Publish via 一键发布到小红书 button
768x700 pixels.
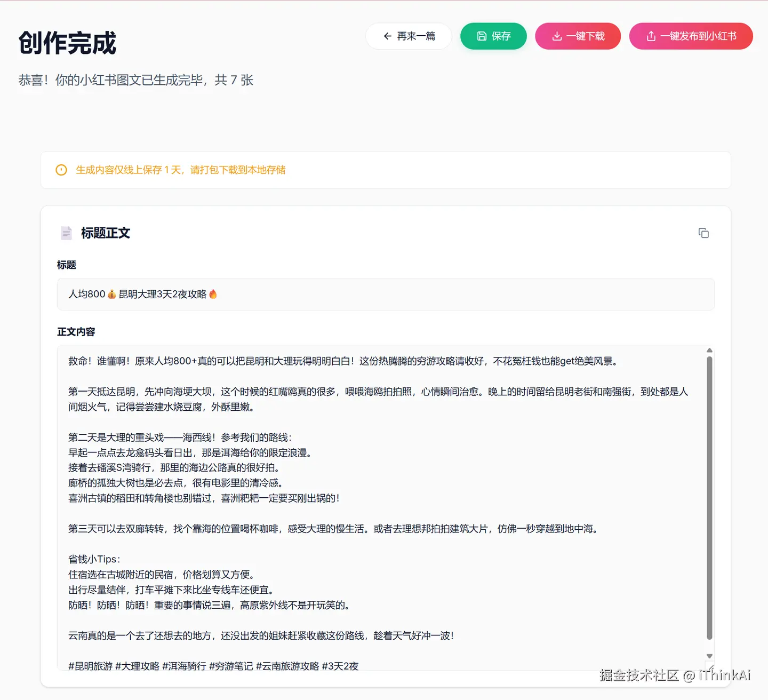click(691, 36)
